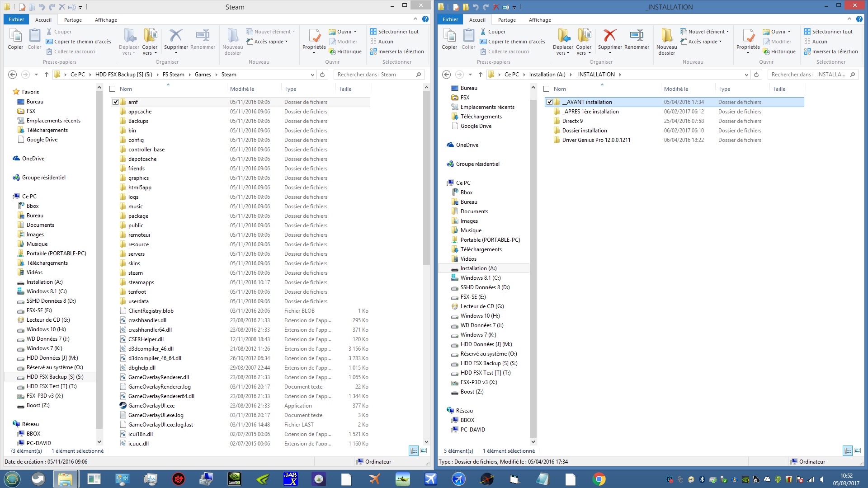Toggle select-all checkbox in _INSTALLATION list

[x=547, y=89]
